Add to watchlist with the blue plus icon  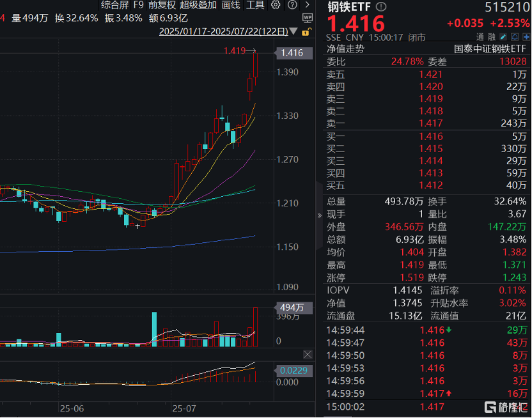point(527,36)
